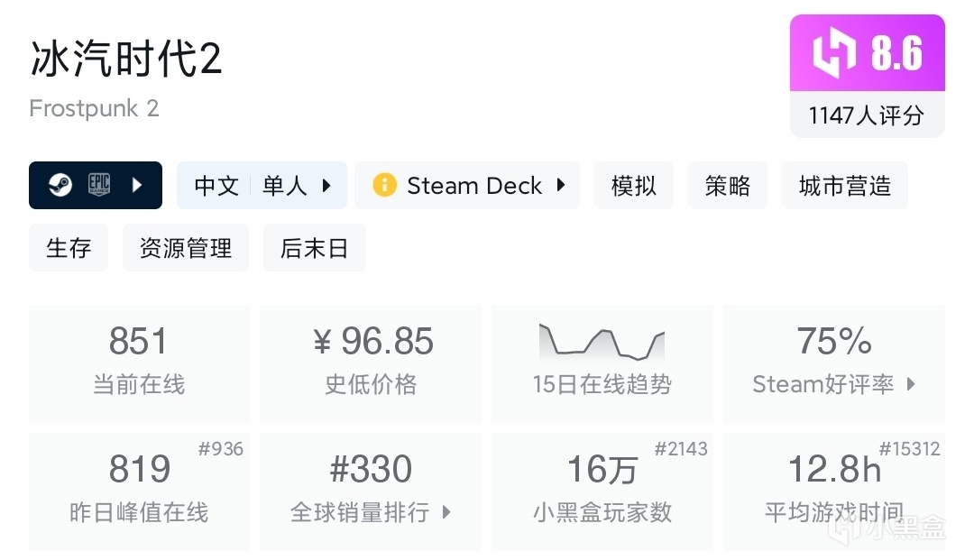This screenshot has height=560, width=974.
Task: Click the Xiaoheihe score logo icon
Action: [834, 53]
